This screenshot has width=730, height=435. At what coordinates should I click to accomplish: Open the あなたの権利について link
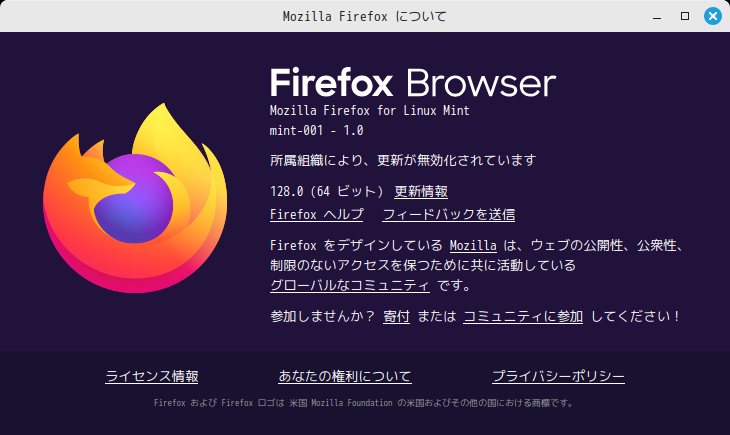345,376
